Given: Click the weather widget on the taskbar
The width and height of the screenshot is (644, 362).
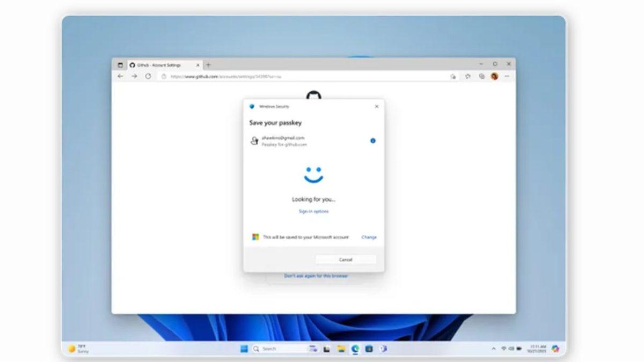Looking at the screenshot, I should 75,349.
